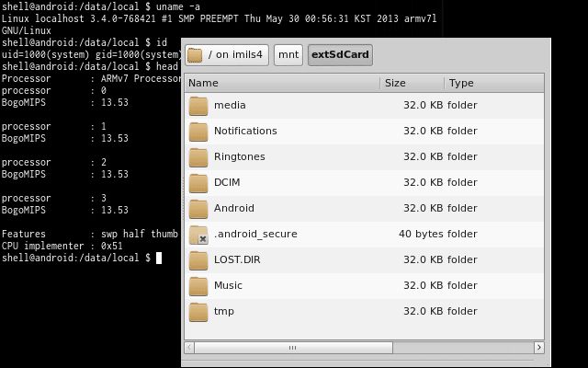
Task: Open the Notifications folder icon
Action: [198, 132]
